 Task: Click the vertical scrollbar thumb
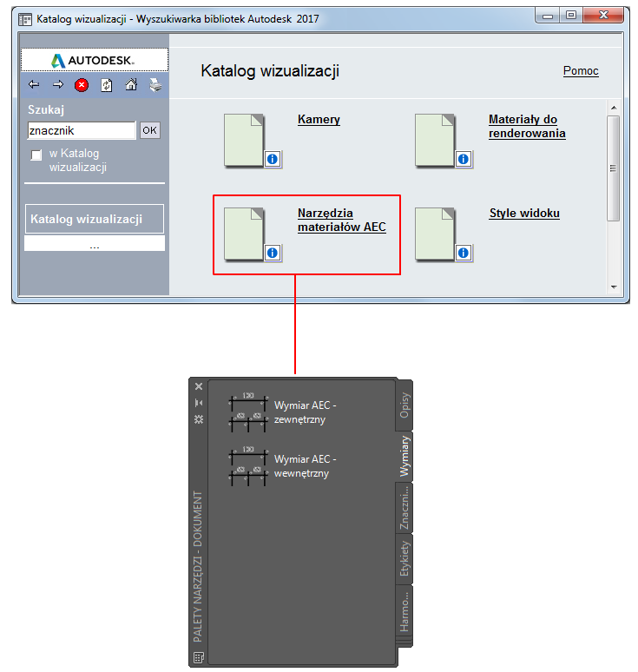(x=614, y=168)
